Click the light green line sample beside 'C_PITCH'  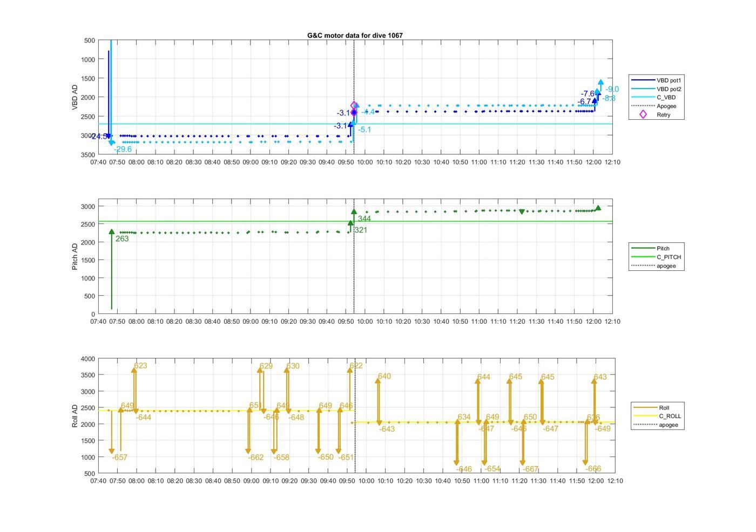click(643, 257)
